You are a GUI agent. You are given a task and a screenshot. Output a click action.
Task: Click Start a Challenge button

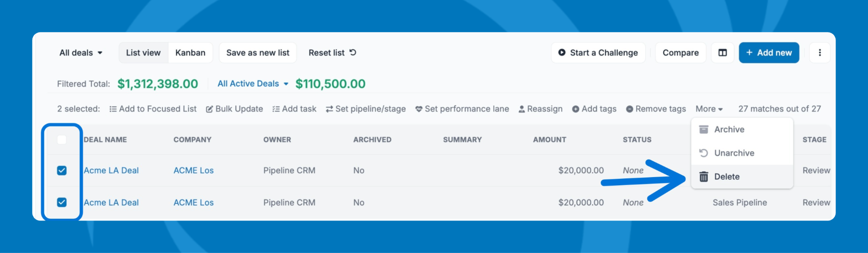(x=598, y=53)
